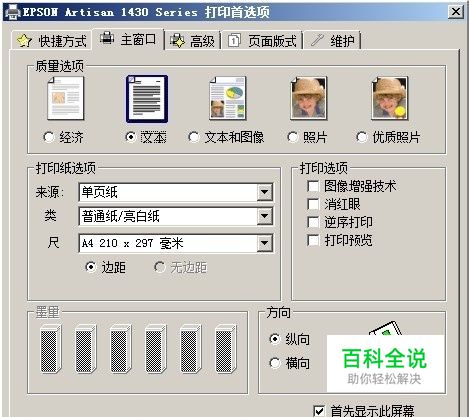The height and width of the screenshot is (417, 469).
Task: Click the third ink level cartridge
Action: point(121,349)
